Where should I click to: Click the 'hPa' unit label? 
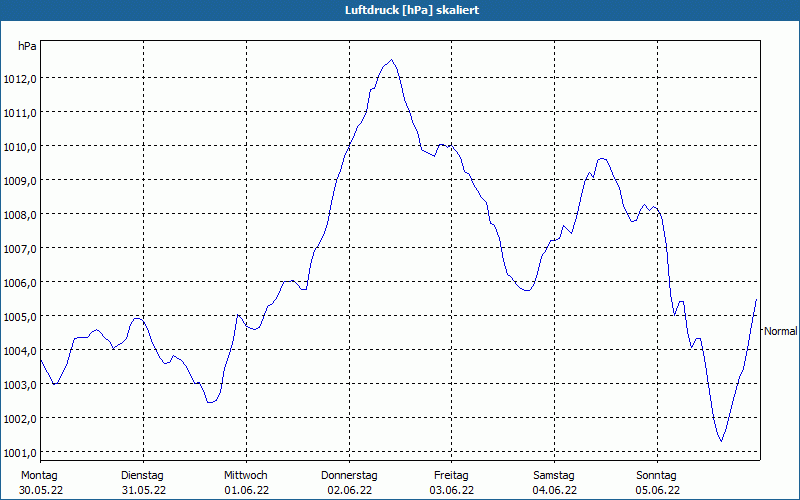[x=27, y=46]
